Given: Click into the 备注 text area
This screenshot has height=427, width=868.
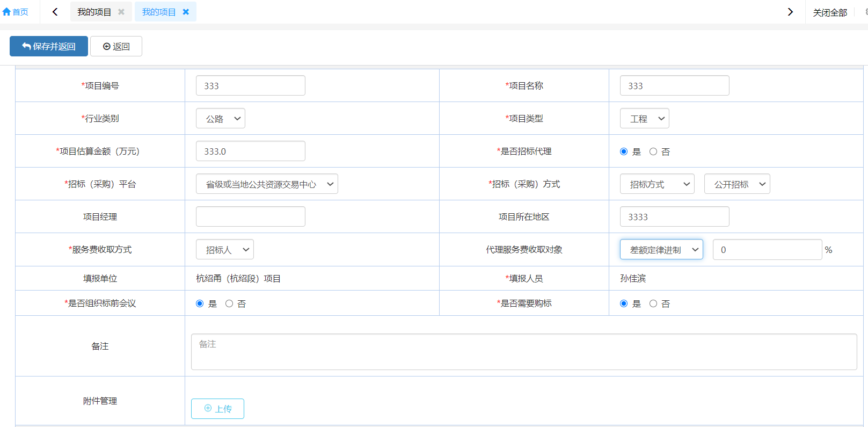Looking at the screenshot, I should pos(523,352).
